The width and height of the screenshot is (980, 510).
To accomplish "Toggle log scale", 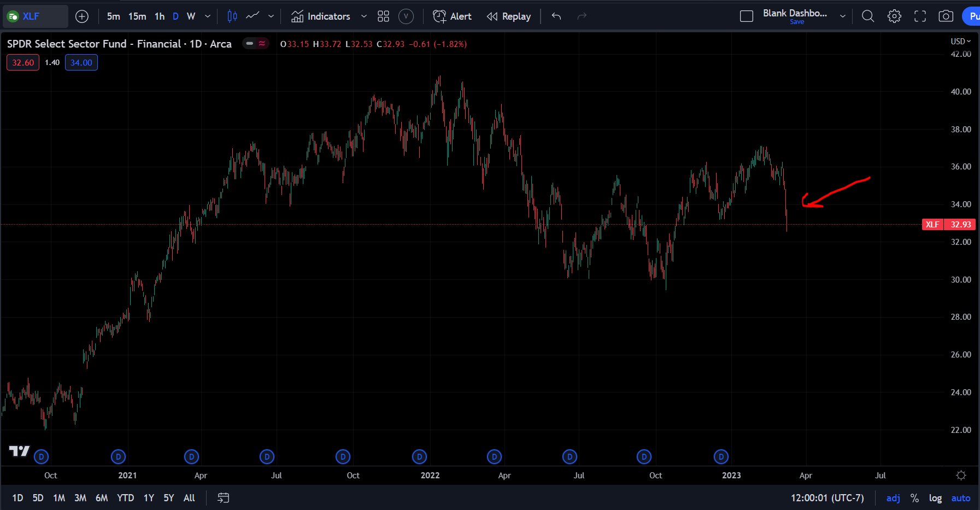I will 935,498.
